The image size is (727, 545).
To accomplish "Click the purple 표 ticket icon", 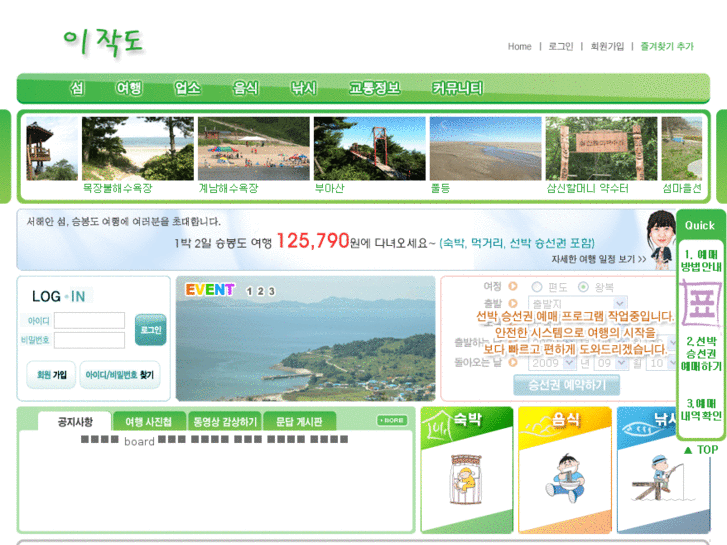I will (701, 304).
